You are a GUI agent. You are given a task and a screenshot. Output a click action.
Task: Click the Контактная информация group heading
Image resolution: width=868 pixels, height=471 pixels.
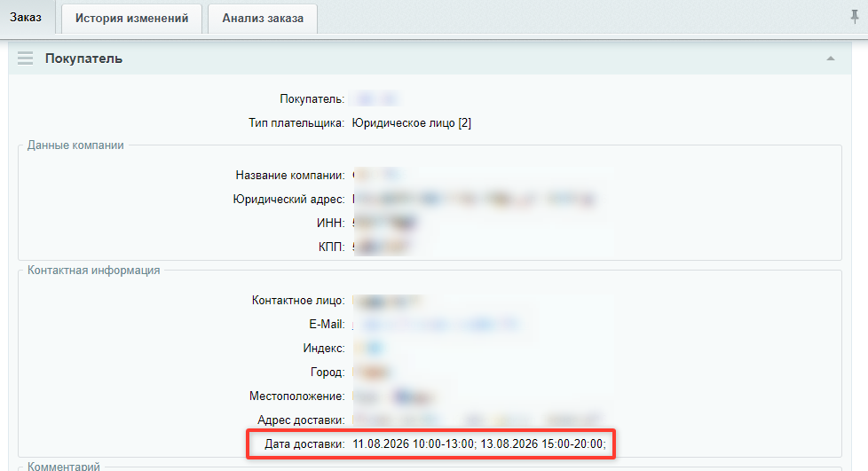(x=93, y=270)
